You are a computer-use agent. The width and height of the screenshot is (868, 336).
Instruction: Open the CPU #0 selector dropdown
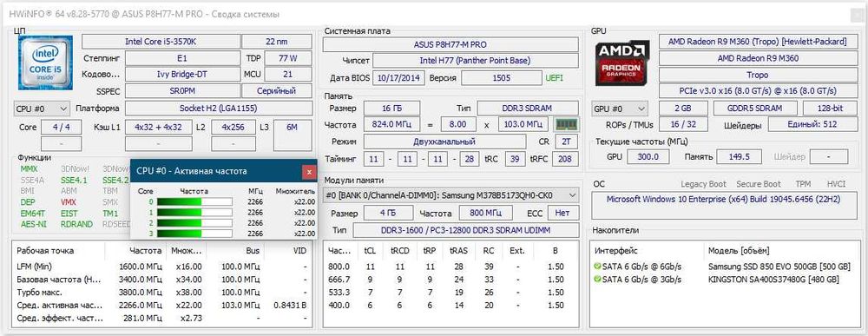tap(42, 109)
